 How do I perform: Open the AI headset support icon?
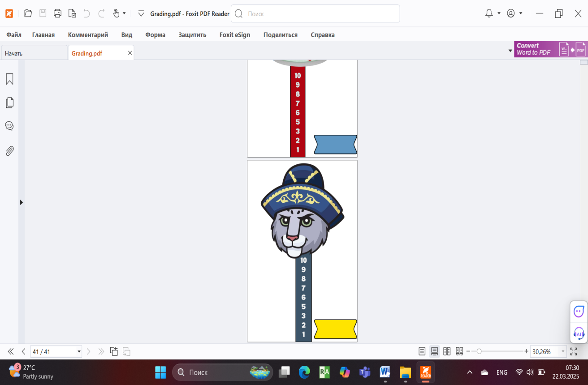(579, 333)
